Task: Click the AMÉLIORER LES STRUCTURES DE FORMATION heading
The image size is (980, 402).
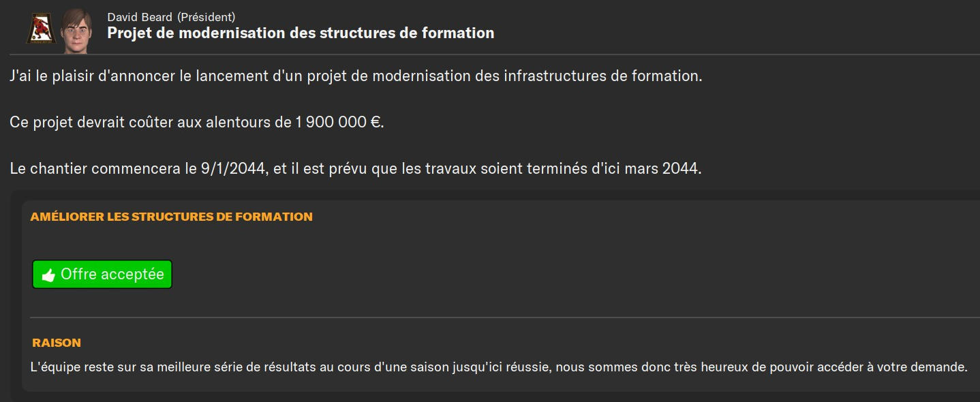Action: [x=171, y=217]
